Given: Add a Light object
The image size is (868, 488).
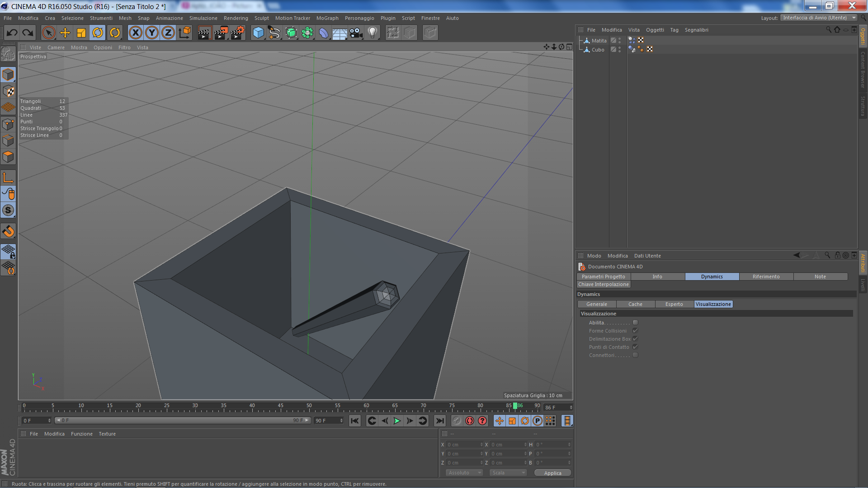Looking at the screenshot, I should click(373, 33).
